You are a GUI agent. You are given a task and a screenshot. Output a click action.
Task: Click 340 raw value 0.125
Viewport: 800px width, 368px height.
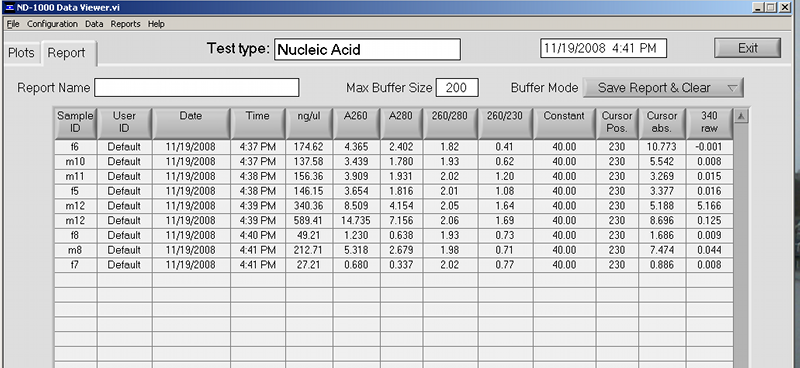[x=709, y=221]
